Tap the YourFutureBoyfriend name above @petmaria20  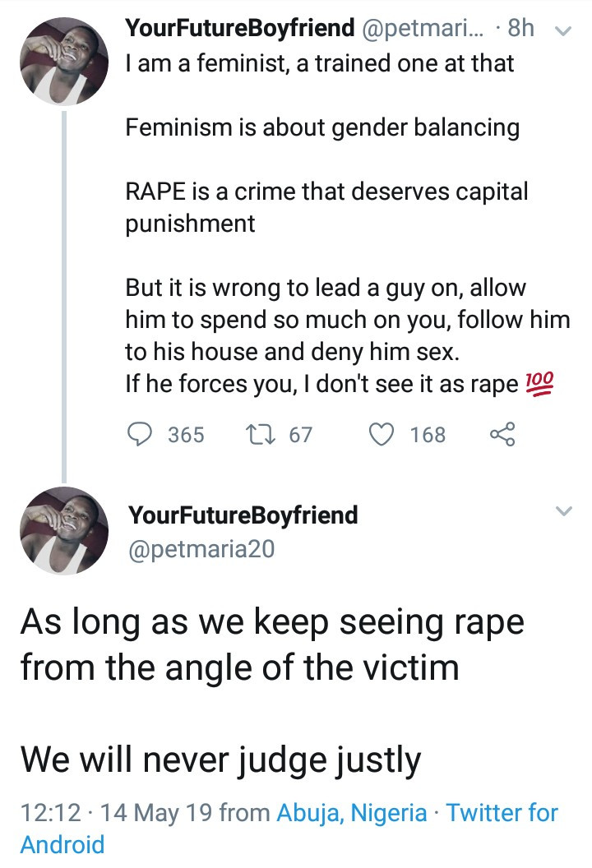[x=243, y=516]
